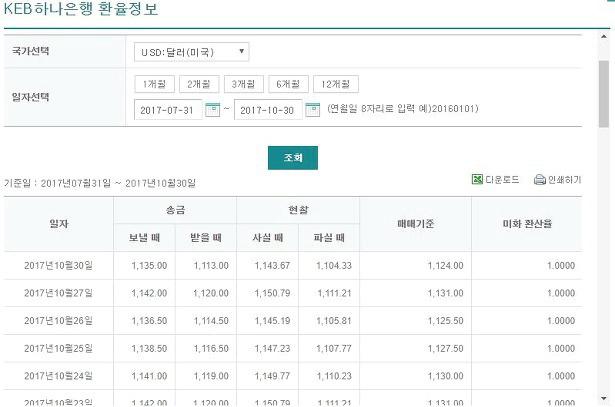This screenshot has height=407, width=615.
Task: Select the 2017년10월27일 date cell
Action: point(59,293)
